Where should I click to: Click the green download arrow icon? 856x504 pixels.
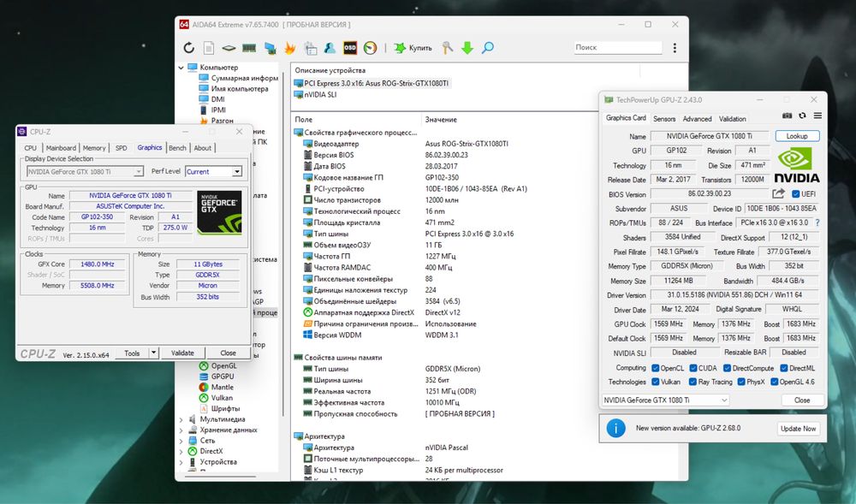(x=467, y=48)
